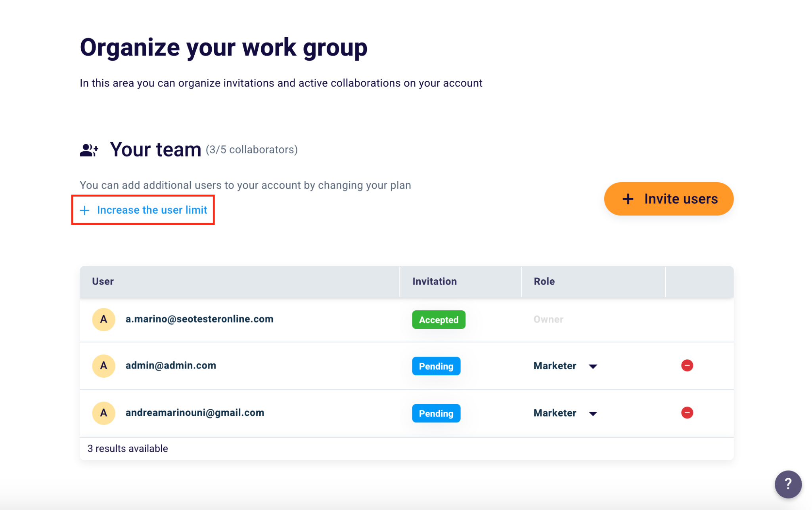This screenshot has width=812, height=510.
Task: Open the help question mark icon
Action: click(x=788, y=484)
